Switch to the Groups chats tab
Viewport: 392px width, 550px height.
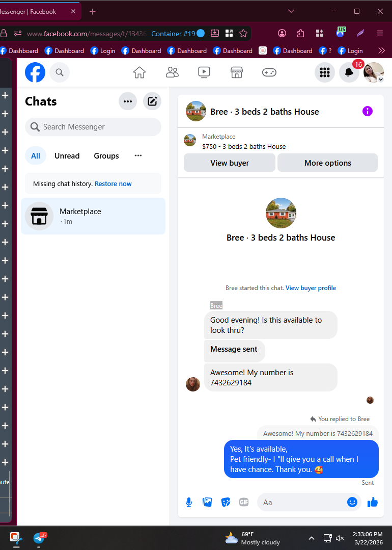tap(106, 156)
